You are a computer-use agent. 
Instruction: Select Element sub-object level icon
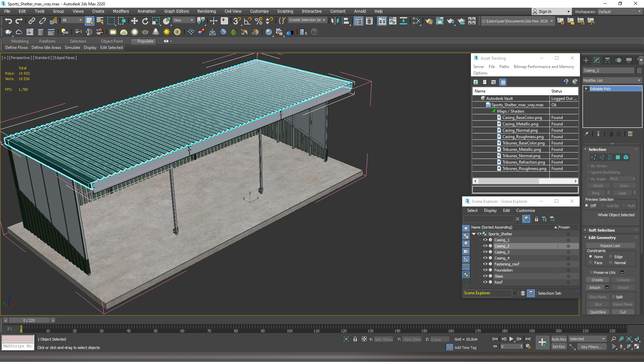point(626,157)
